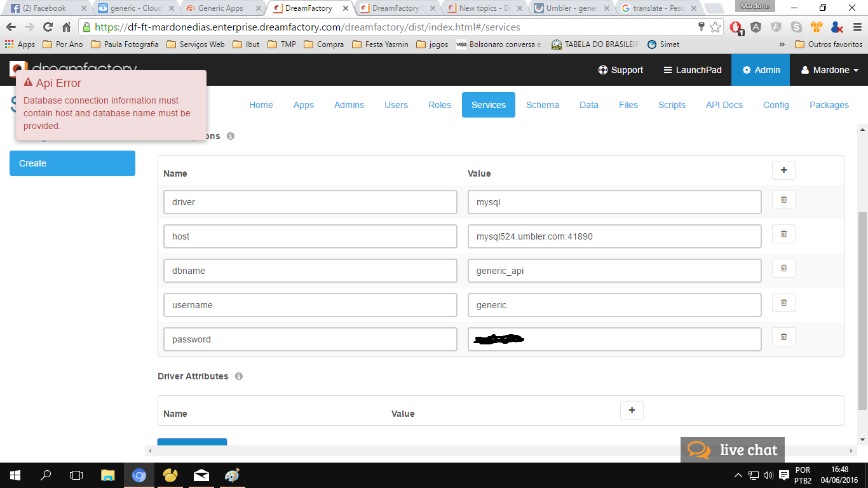Open Windows taskbar search
Screen dimensions: 868x488
[46, 475]
